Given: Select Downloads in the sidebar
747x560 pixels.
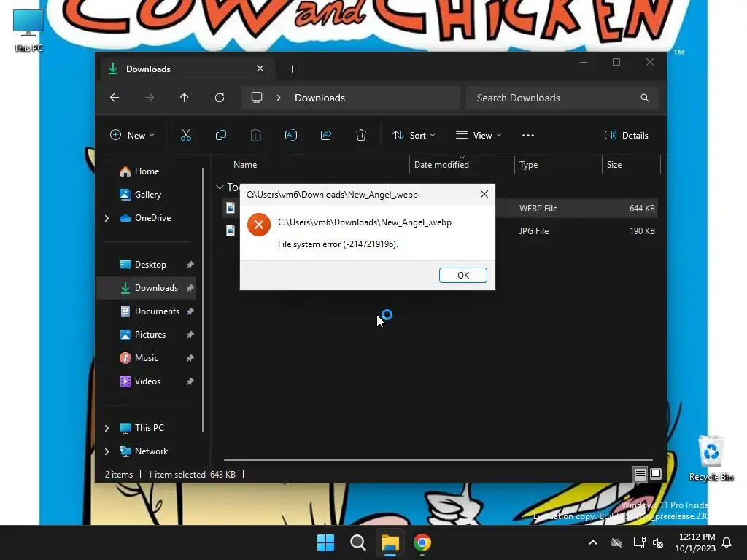Looking at the screenshot, I should (156, 287).
